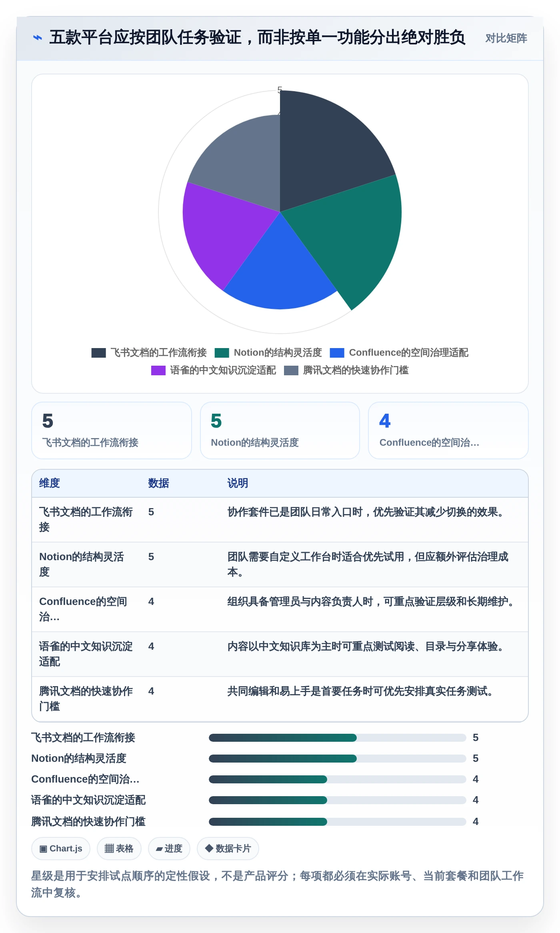The image size is (560, 933).
Task: Click the 数据 column header
Action: [158, 483]
